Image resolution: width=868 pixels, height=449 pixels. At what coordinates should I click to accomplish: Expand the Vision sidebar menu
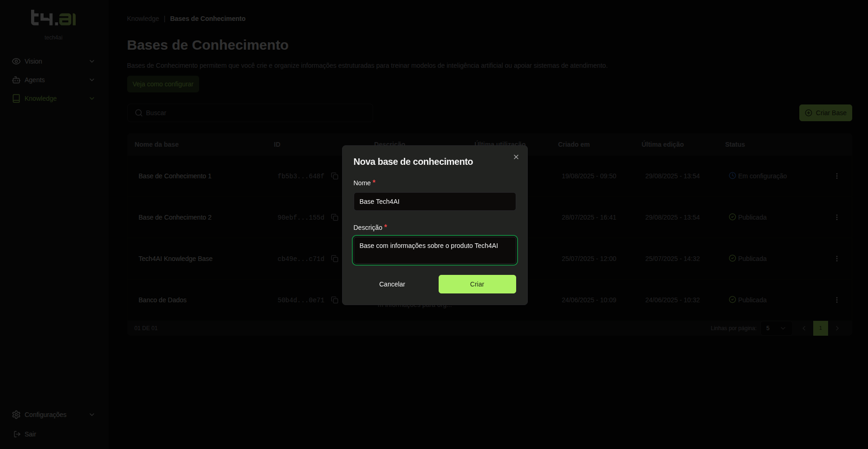[53, 61]
